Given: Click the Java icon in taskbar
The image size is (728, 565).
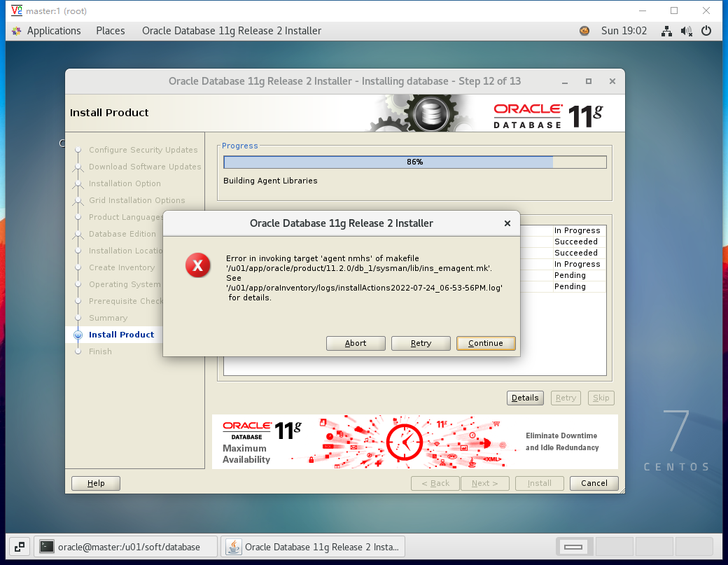Looking at the screenshot, I should tap(234, 547).
